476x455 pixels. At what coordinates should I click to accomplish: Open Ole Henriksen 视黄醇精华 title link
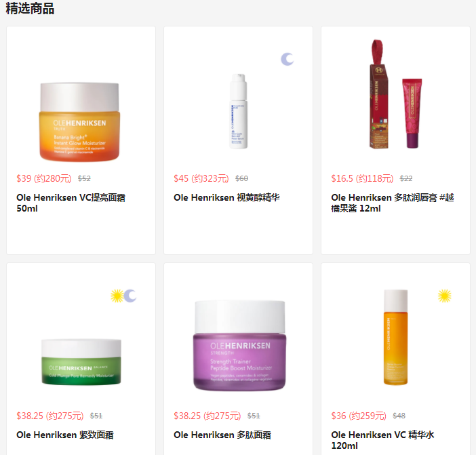pos(226,197)
